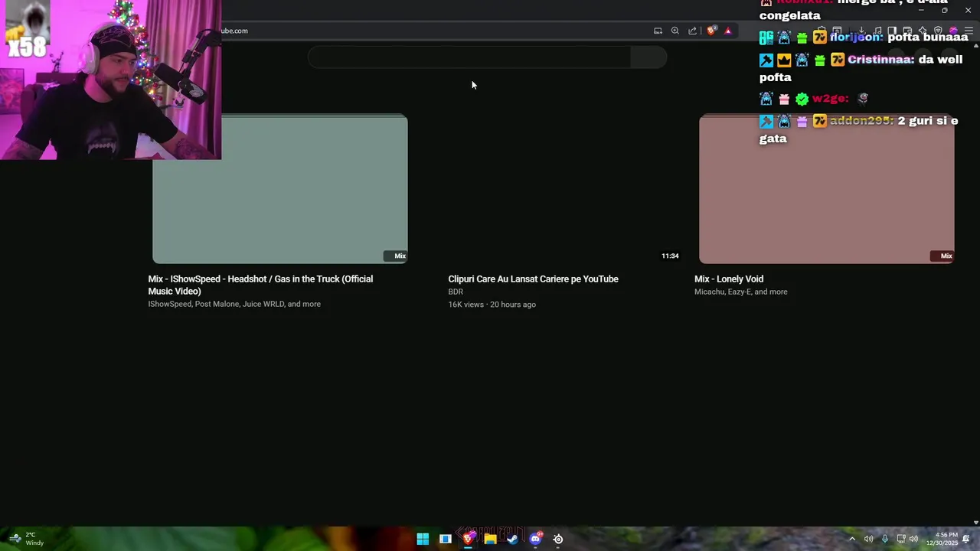The width and height of the screenshot is (980, 551).
Task: Click title 'Mix - IShowSpeed - Headshot / Gas in the Truck'
Action: click(260, 285)
